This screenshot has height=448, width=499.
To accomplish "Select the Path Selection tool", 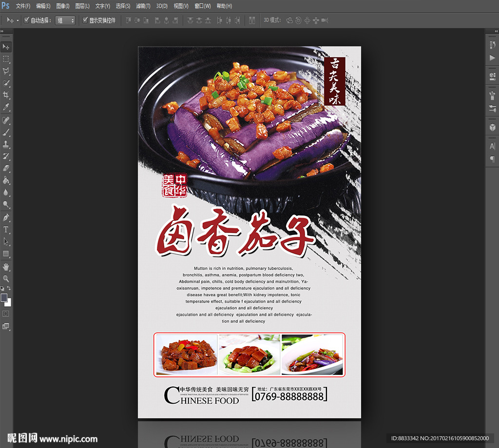I will point(6,241).
